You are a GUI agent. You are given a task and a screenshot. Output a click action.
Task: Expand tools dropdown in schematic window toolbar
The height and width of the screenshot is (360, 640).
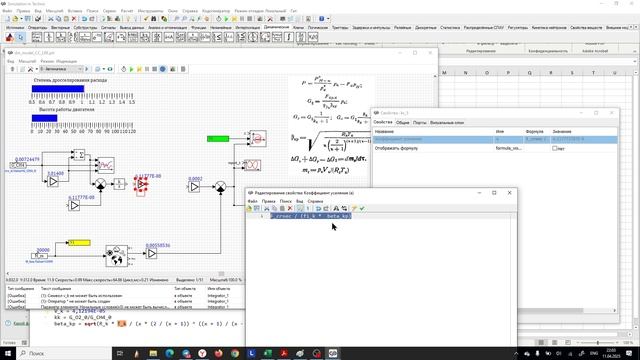click(36, 69)
